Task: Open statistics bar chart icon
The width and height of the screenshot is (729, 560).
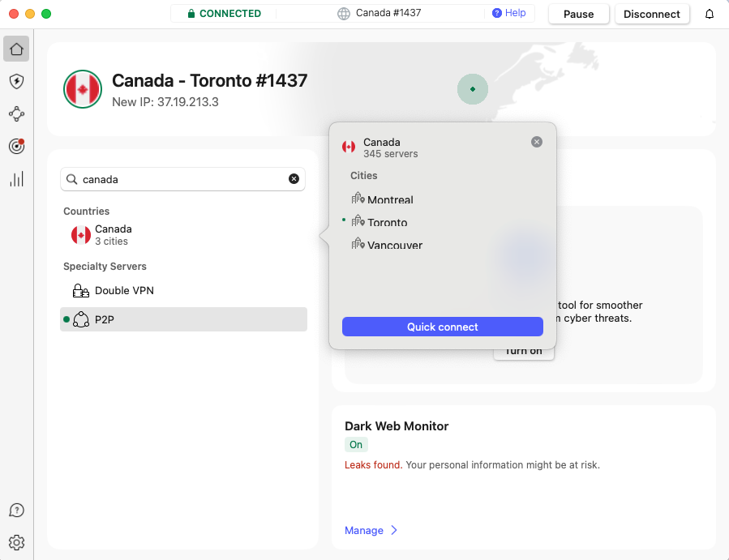Action: (x=16, y=179)
